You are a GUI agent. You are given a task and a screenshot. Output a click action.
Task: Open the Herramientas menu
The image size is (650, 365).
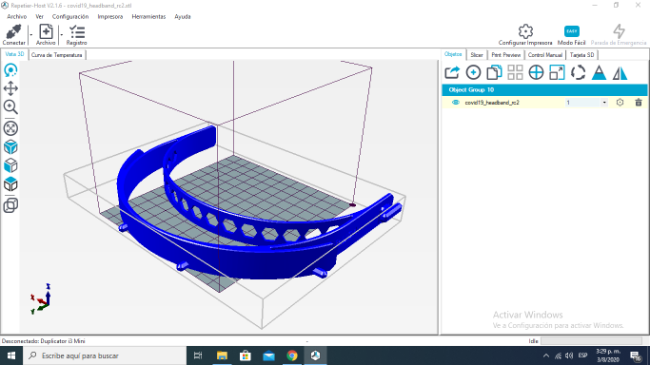point(148,17)
